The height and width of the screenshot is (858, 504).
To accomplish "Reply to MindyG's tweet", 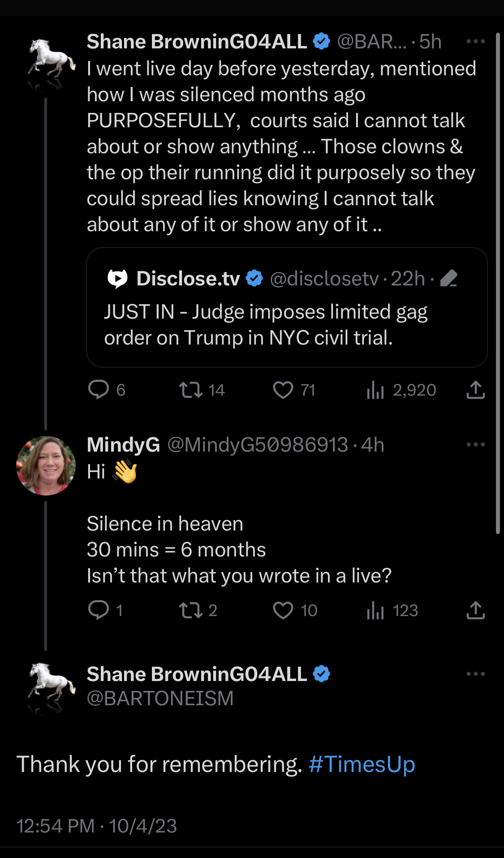I will [x=99, y=610].
